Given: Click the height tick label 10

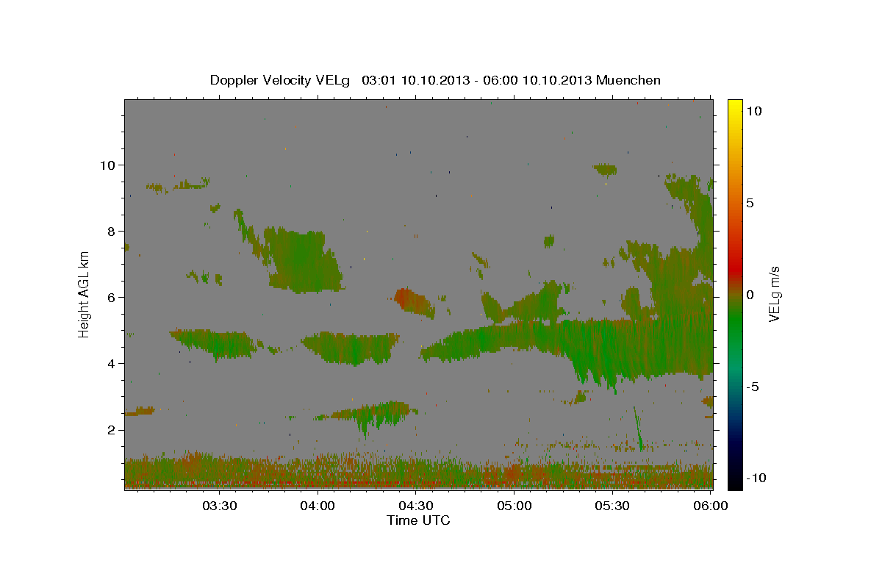Looking at the screenshot, I should coord(107,165).
